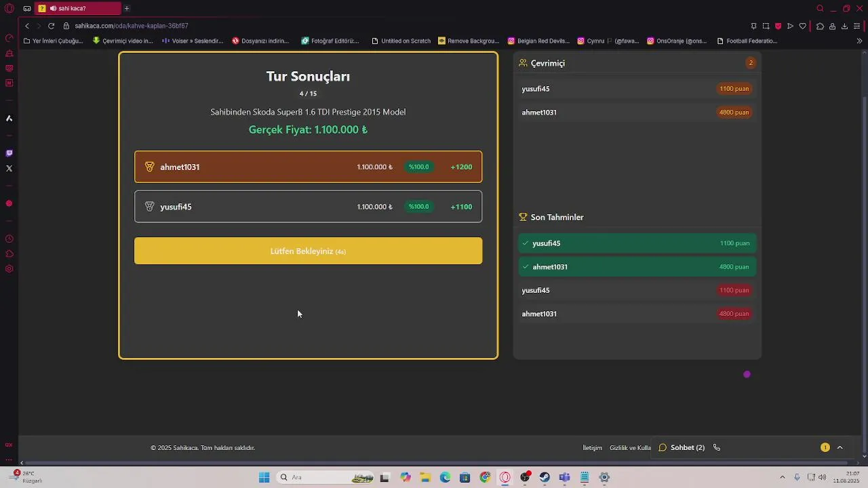The width and height of the screenshot is (868, 488).
Task: Click the trophy icon next to Son Tahminler
Action: click(x=523, y=218)
